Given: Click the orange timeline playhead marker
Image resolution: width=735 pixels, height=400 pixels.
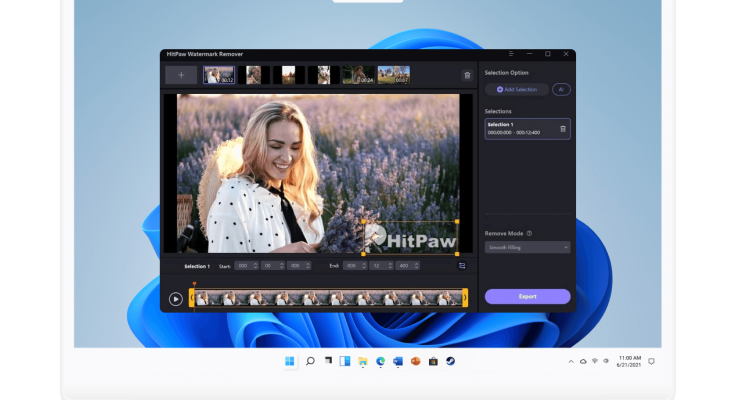Looking at the screenshot, I should coord(194,285).
